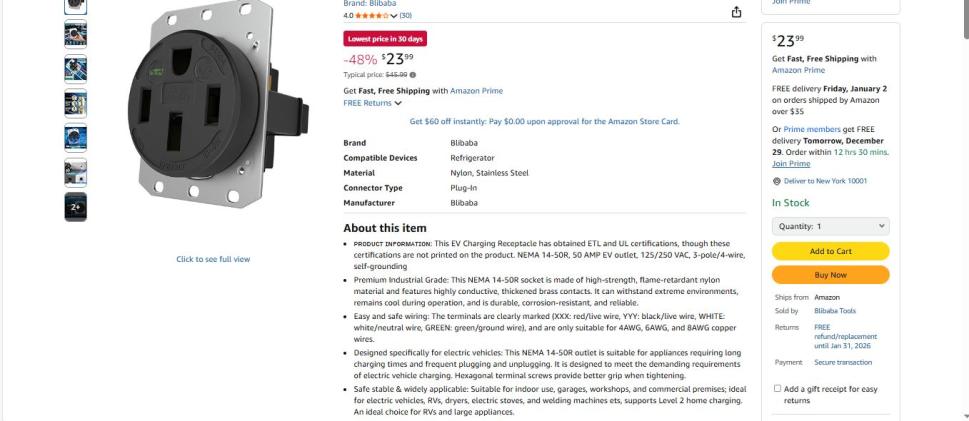Open the Click to see full view link

click(x=213, y=259)
